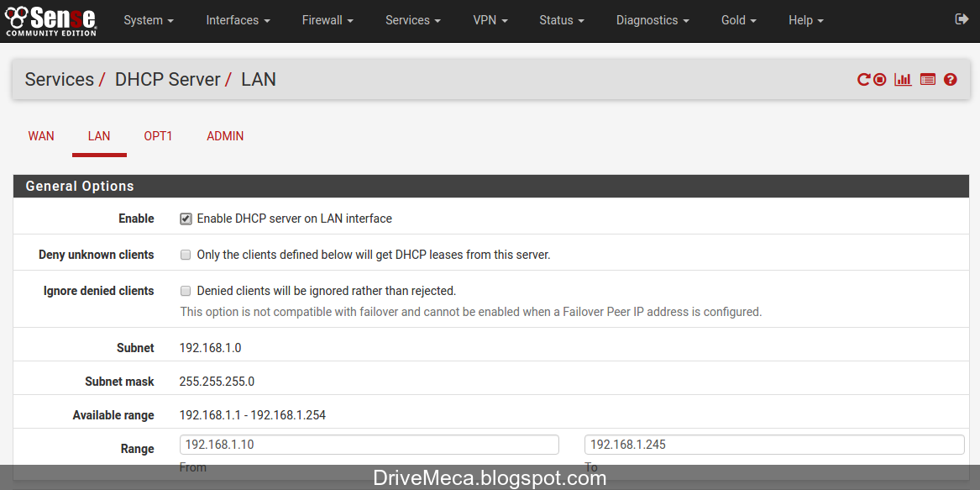This screenshot has height=490, width=980.
Task: Disable DHCP server on LAN interface
Action: point(186,219)
